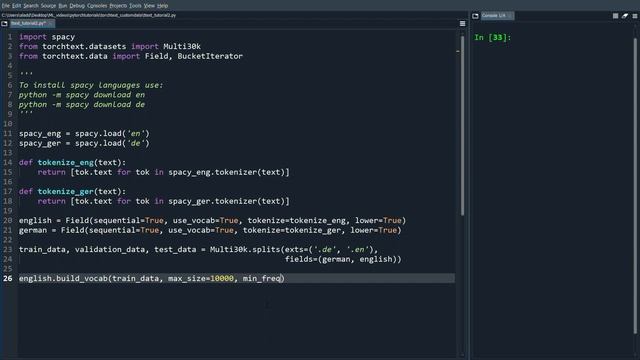Click 'english.build_vocab' on line 26
This screenshot has width=640, height=360.
63,278
